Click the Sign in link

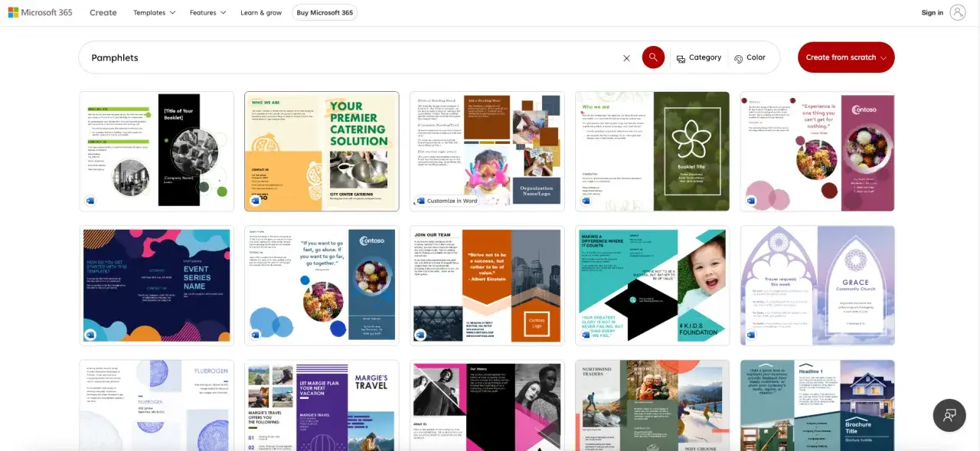pos(932,13)
